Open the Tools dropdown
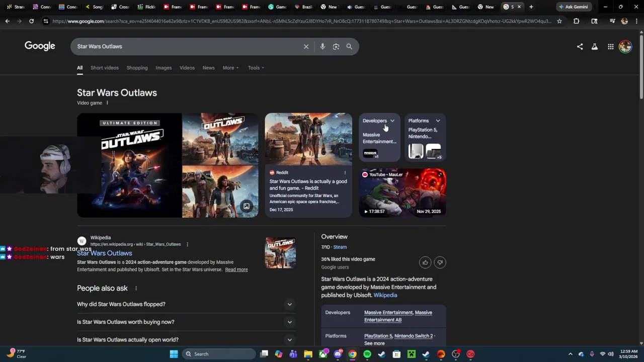The image size is (644, 362). (x=256, y=68)
